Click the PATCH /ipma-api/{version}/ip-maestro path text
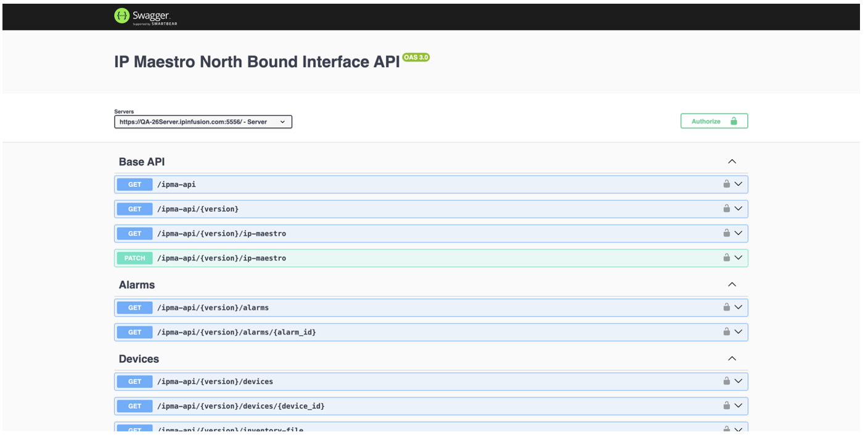Screen dimensions: 868x448 pyautogui.click(x=222, y=258)
